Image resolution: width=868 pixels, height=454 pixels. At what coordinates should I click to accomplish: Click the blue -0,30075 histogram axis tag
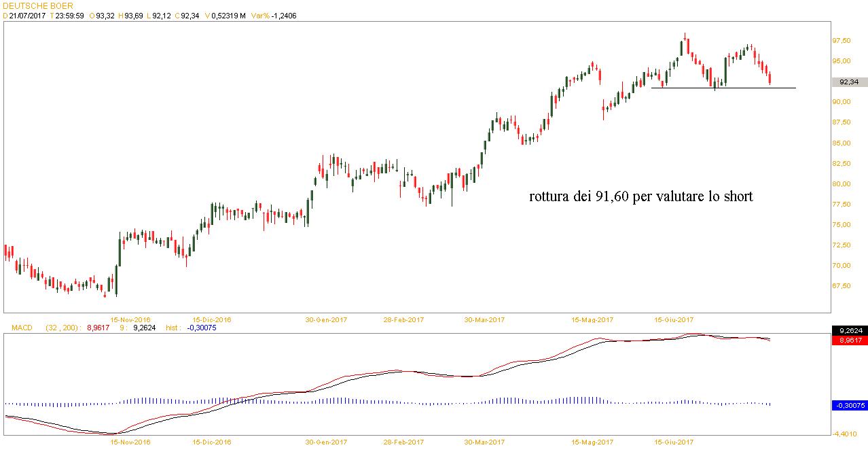(x=849, y=406)
